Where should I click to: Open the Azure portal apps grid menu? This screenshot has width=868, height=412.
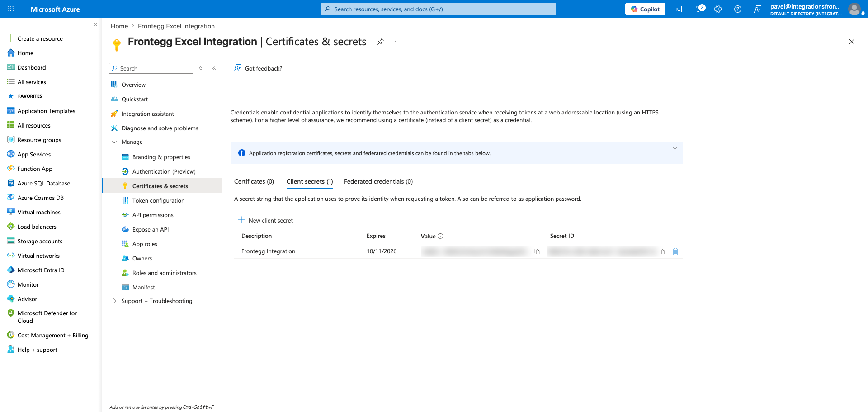11,9
